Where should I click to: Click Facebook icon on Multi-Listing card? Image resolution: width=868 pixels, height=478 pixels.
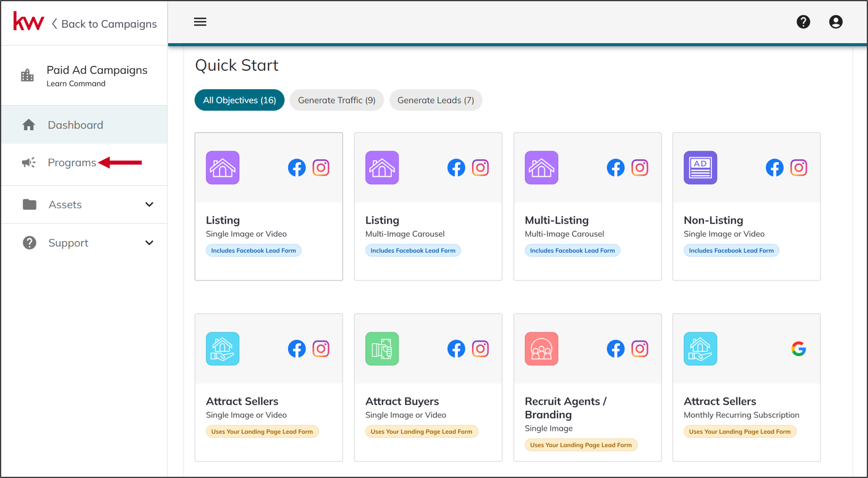pos(616,168)
